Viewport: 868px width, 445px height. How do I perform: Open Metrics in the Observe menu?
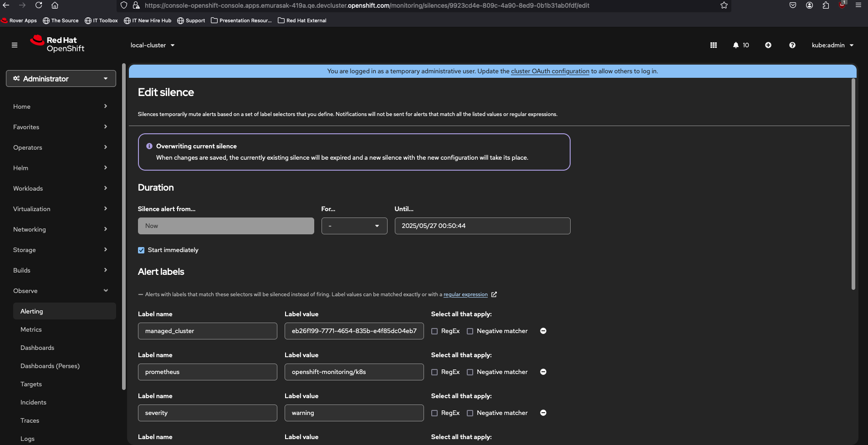31,329
